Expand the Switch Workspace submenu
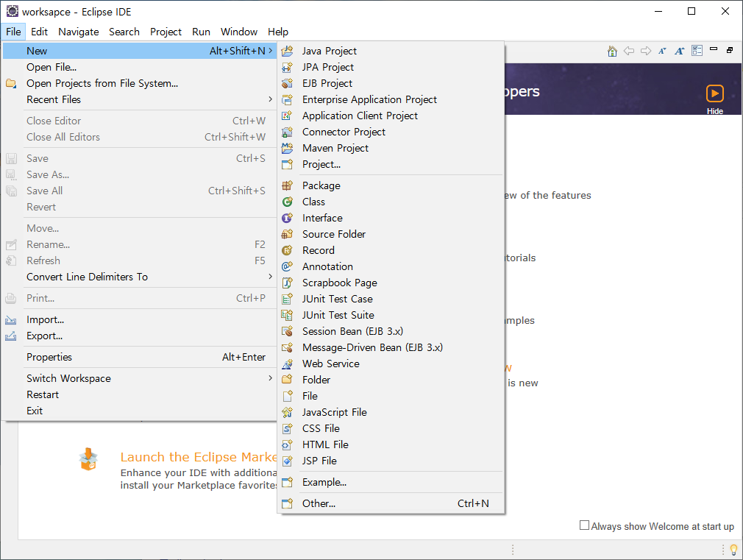The image size is (743, 560). pyautogui.click(x=140, y=378)
